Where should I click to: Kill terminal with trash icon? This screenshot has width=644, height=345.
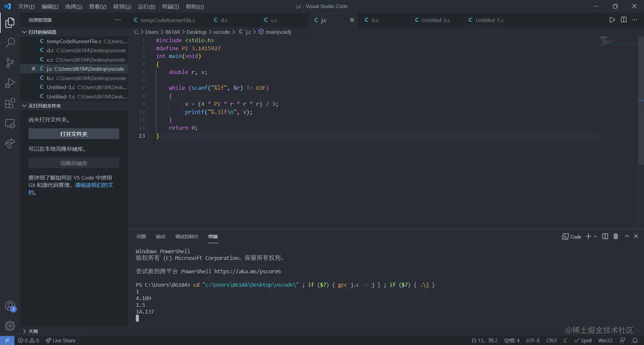(615, 236)
